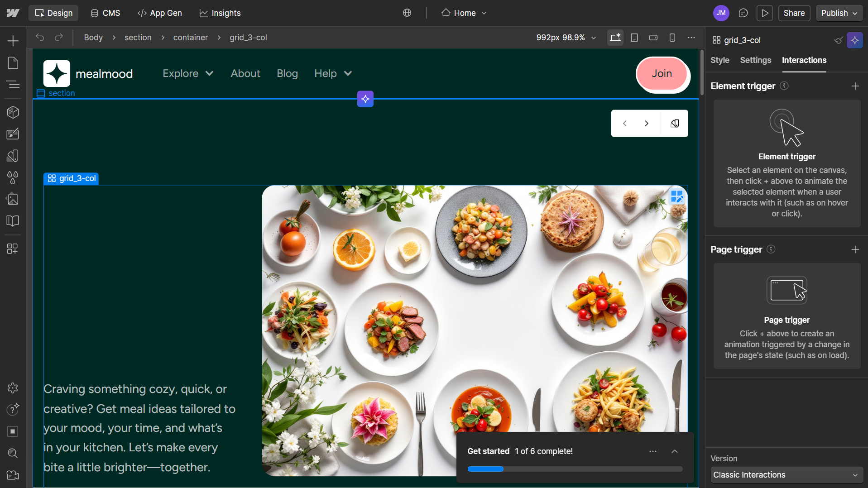868x488 pixels.
Task: Switch to the Style tab
Action: point(719,60)
